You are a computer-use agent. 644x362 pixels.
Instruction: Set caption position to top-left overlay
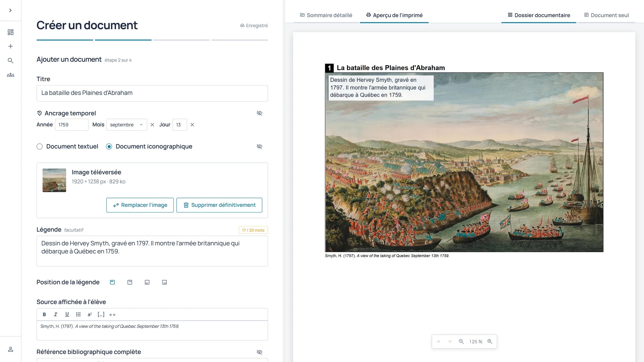(112, 282)
